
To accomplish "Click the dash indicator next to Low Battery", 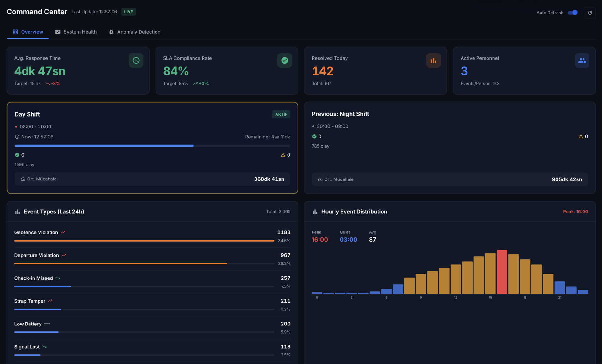I will [47, 324].
